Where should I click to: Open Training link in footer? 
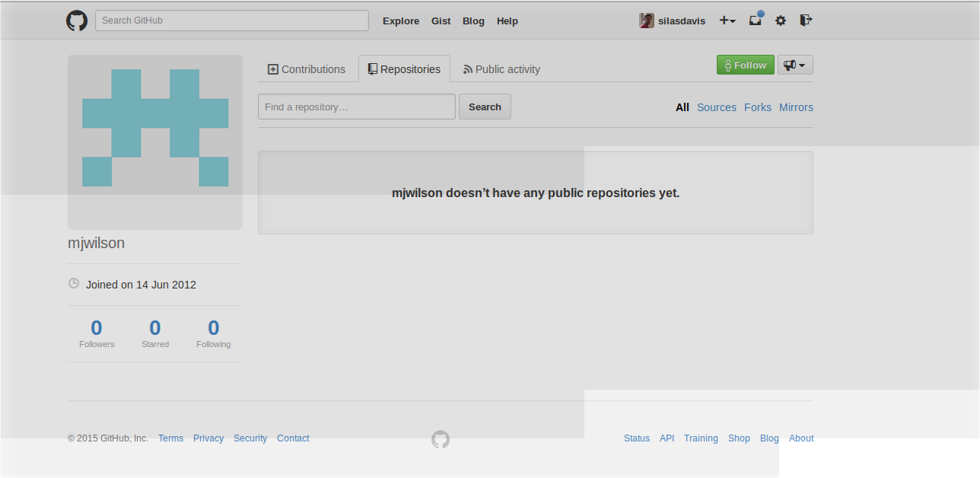[701, 438]
